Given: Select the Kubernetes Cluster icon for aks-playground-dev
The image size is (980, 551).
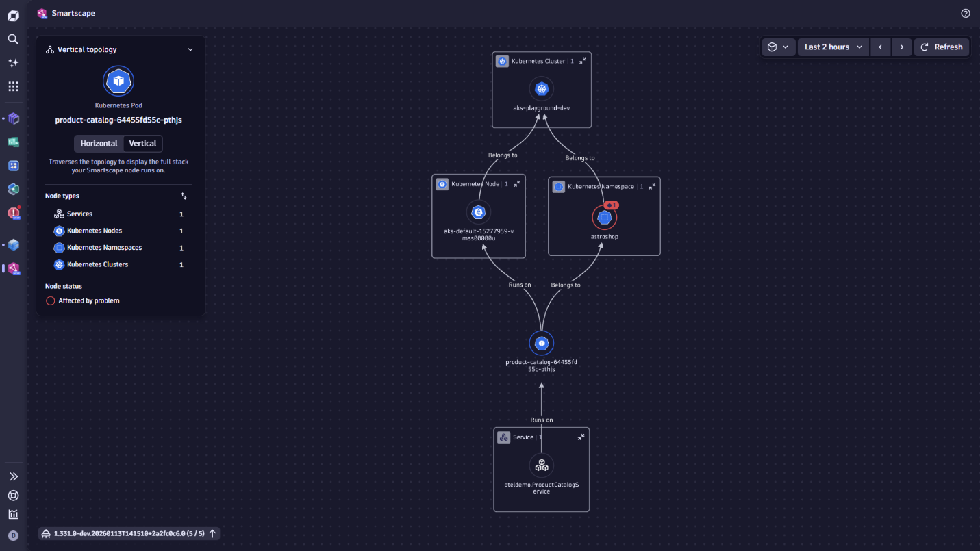Looking at the screenshot, I should click(542, 88).
